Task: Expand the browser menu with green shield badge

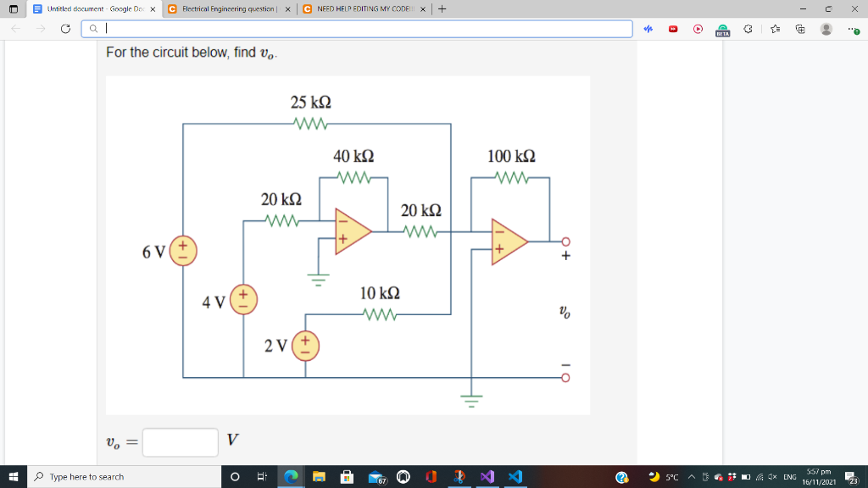Action: [x=852, y=28]
